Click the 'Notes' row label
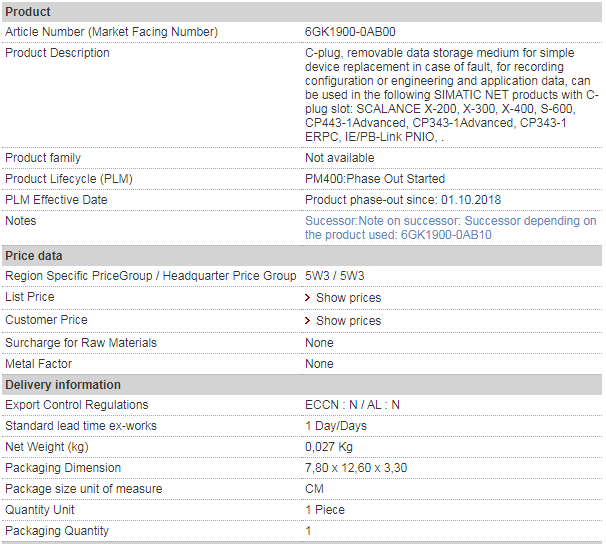The height and width of the screenshot is (544, 606). (20, 221)
